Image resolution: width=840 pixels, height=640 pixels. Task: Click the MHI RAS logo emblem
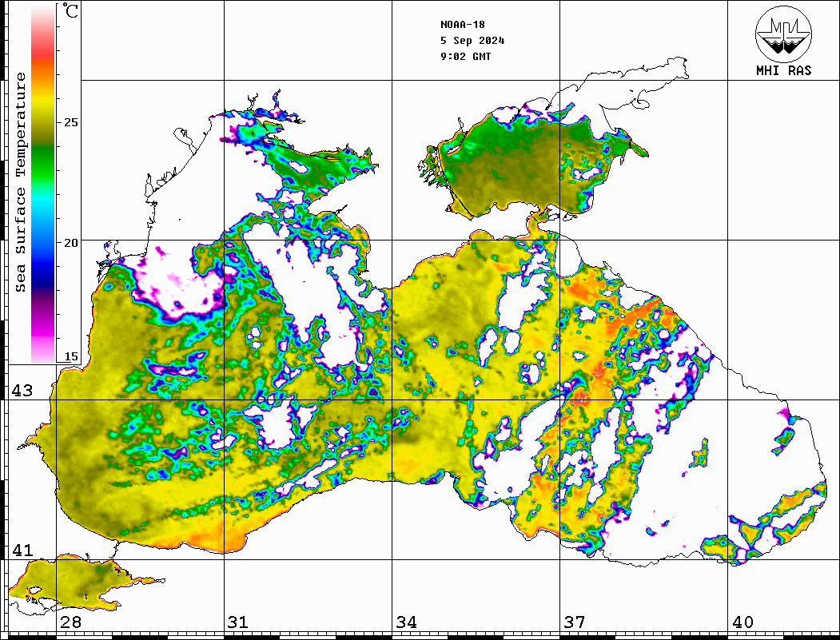[x=783, y=34]
